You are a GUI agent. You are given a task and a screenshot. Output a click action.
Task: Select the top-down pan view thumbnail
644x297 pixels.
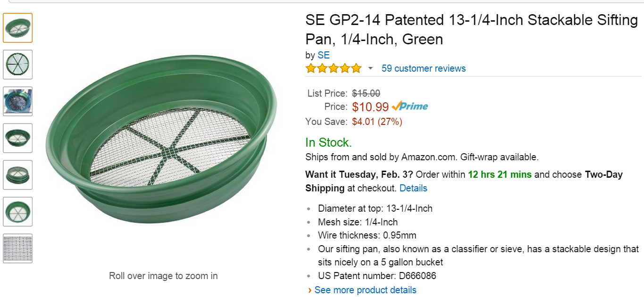tap(18, 65)
